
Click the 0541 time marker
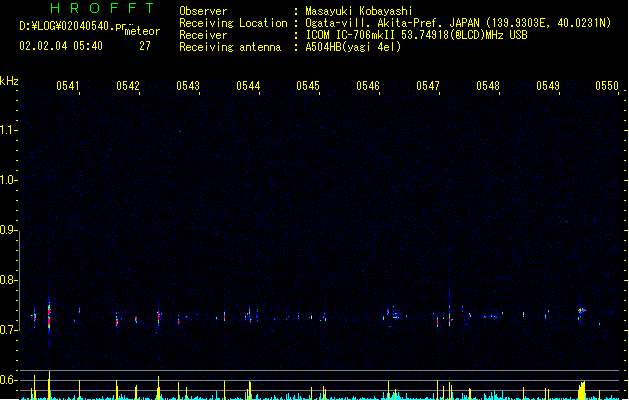pyautogui.click(x=68, y=86)
